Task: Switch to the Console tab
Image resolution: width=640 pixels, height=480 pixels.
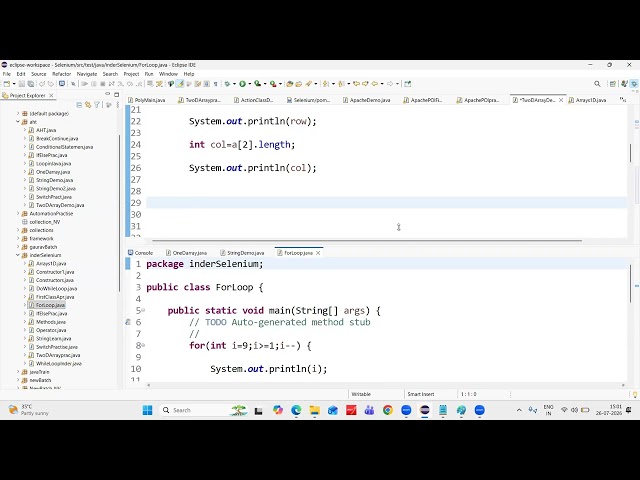Action: (x=140, y=253)
